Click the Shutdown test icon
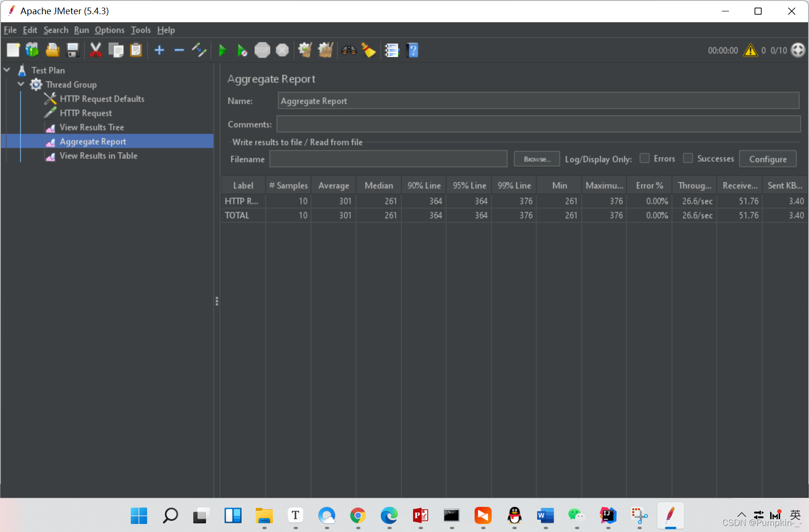The image size is (809, 532). (282, 50)
